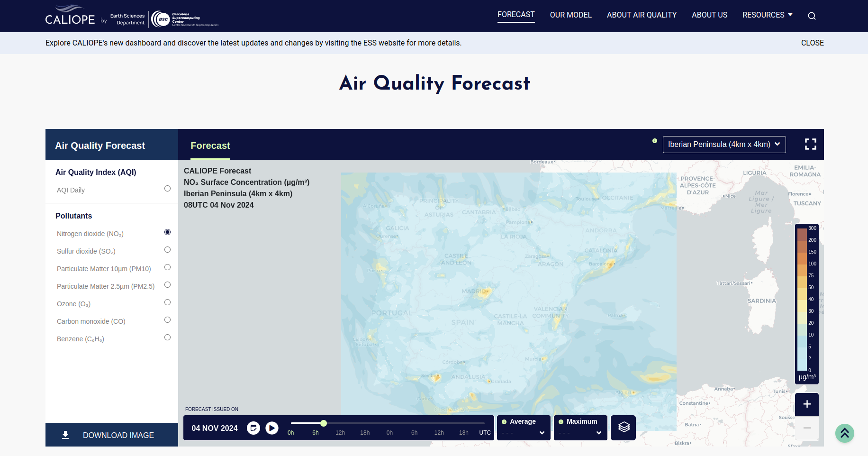This screenshot has width=868, height=456.
Task: Select Carbon monoxide (CO) pollutant
Action: click(167, 320)
